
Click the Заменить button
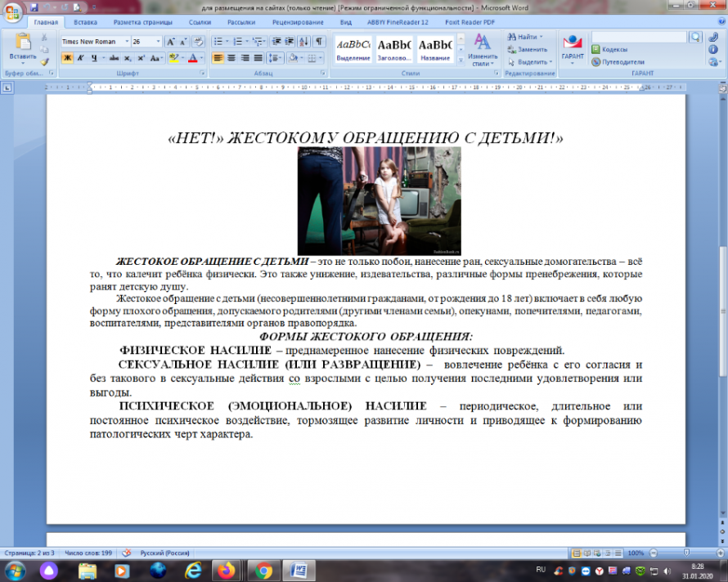(528, 49)
